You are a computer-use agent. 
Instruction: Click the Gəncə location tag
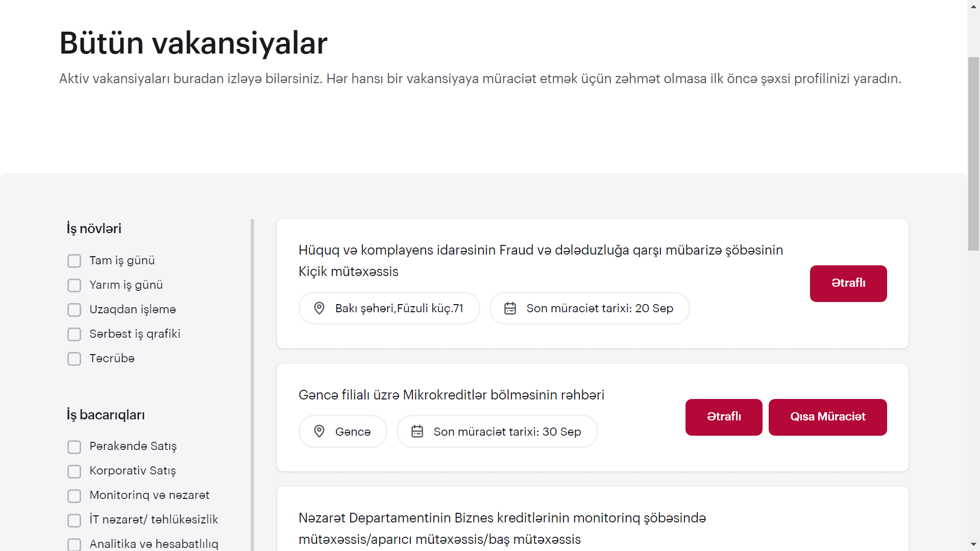(342, 432)
